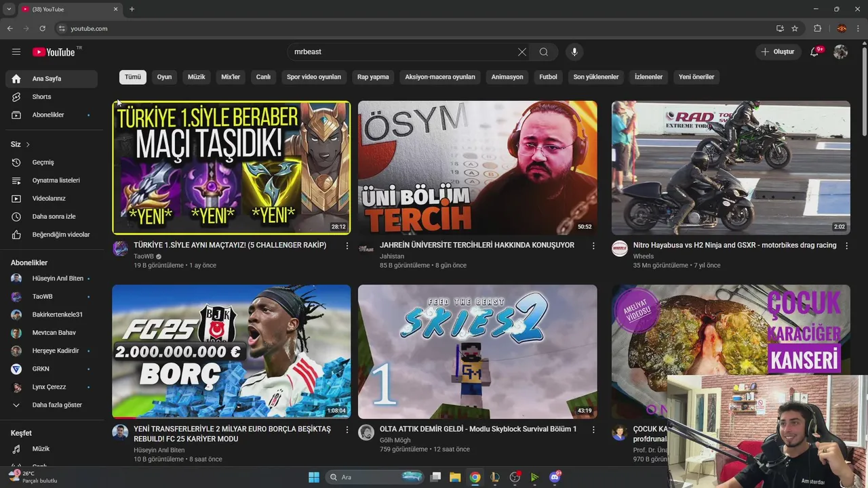The width and height of the screenshot is (868, 488).
Task: Open Jahistan channel name link
Action: (x=392, y=256)
